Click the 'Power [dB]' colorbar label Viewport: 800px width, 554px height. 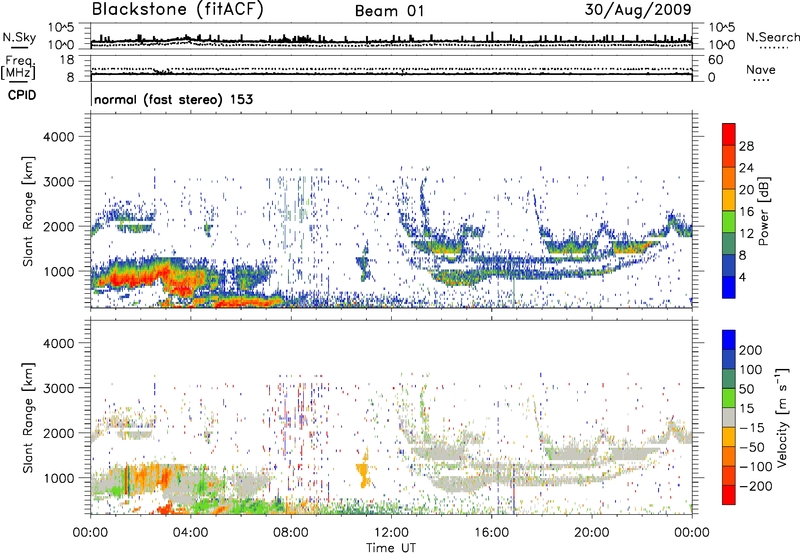[x=763, y=211]
